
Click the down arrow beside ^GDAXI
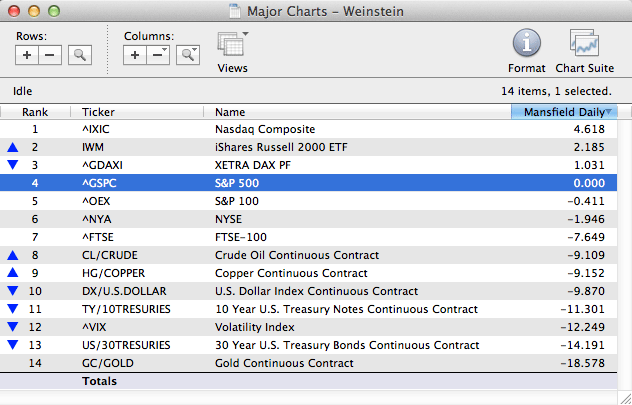point(12,165)
